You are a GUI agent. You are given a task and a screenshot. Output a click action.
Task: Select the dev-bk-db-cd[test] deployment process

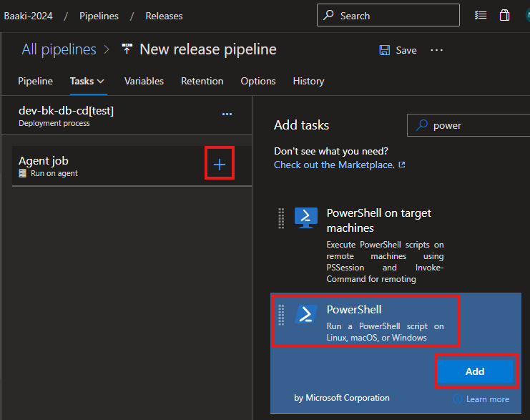[127, 116]
